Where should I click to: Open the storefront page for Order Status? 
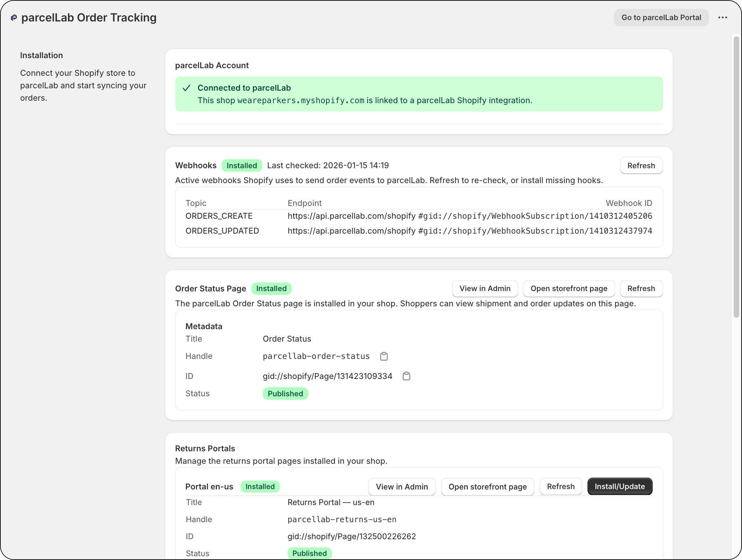pyautogui.click(x=568, y=288)
